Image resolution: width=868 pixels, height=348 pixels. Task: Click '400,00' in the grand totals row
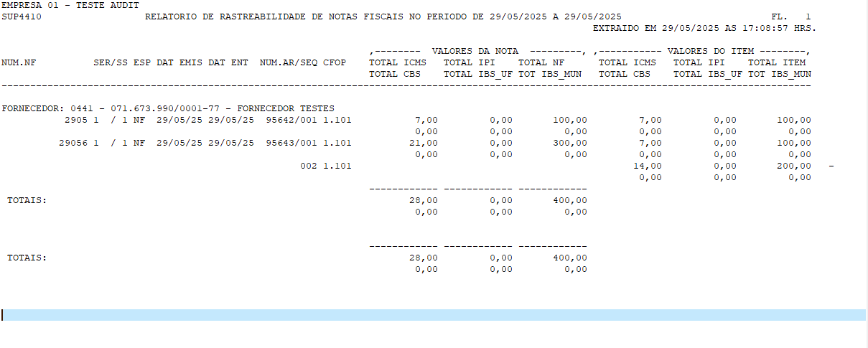tap(570, 258)
